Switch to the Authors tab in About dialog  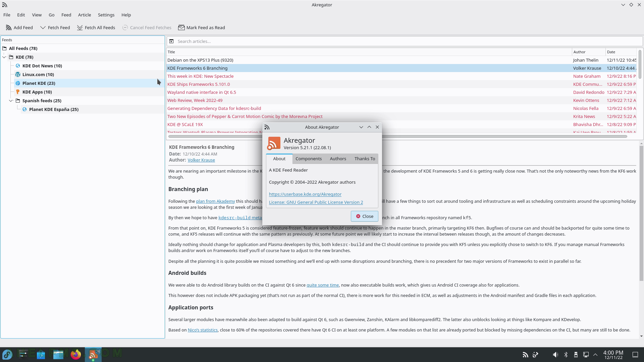coord(338,159)
